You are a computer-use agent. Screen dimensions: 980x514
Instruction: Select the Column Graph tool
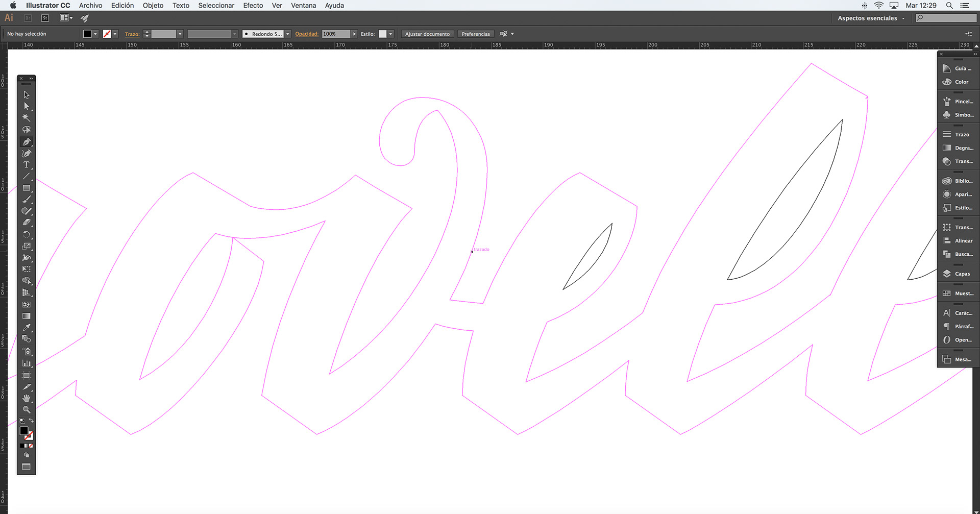pos(27,363)
